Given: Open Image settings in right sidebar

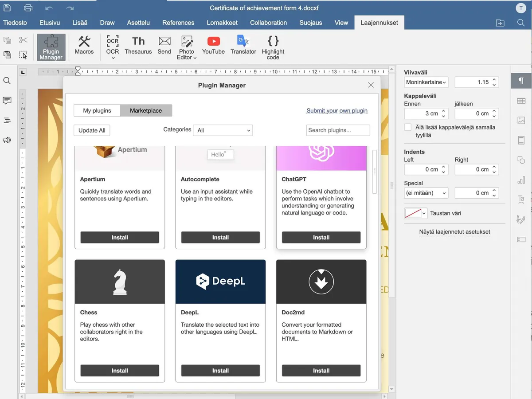Looking at the screenshot, I should tap(521, 121).
